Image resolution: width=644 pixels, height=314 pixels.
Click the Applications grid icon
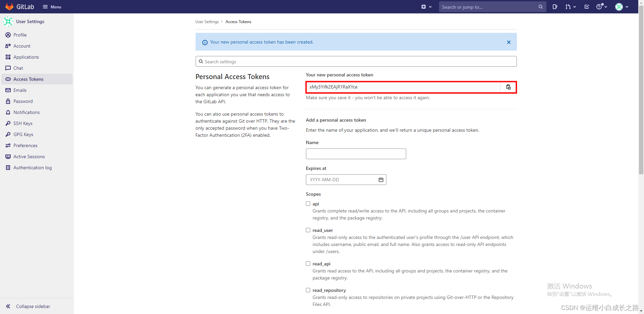(x=8, y=57)
